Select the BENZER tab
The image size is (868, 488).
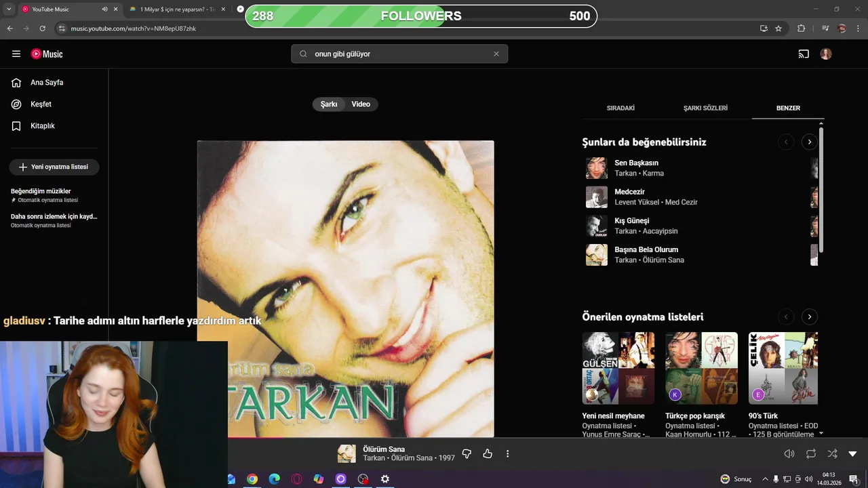coord(788,108)
